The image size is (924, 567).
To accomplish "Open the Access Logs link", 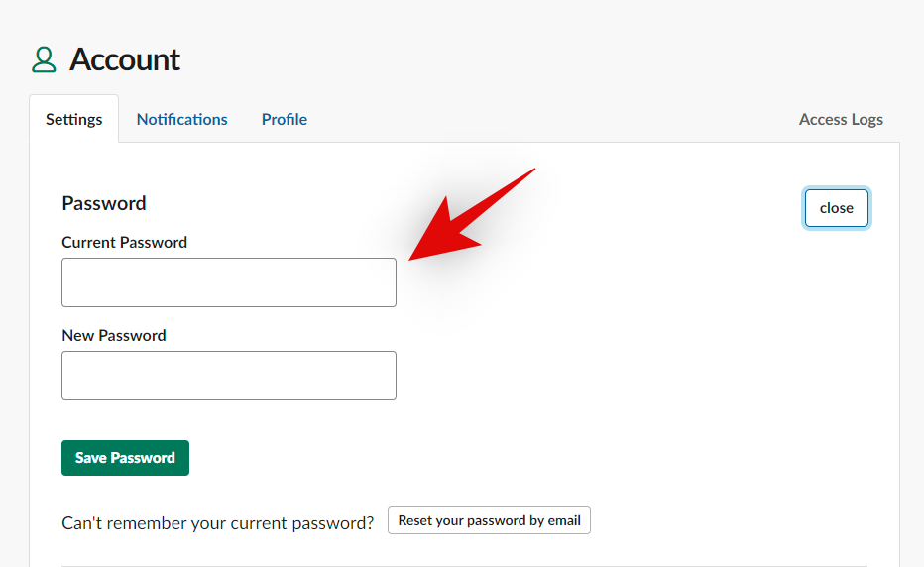I will coord(841,119).
